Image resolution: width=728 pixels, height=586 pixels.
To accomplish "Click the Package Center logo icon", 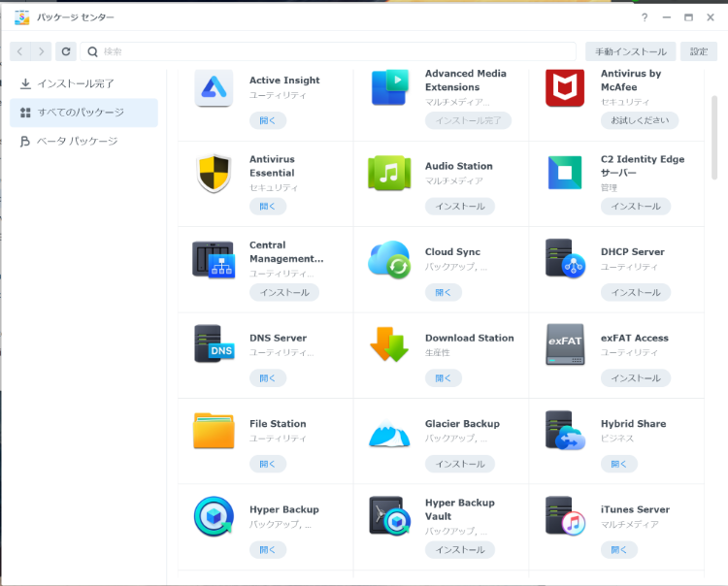I will (21, 17).
